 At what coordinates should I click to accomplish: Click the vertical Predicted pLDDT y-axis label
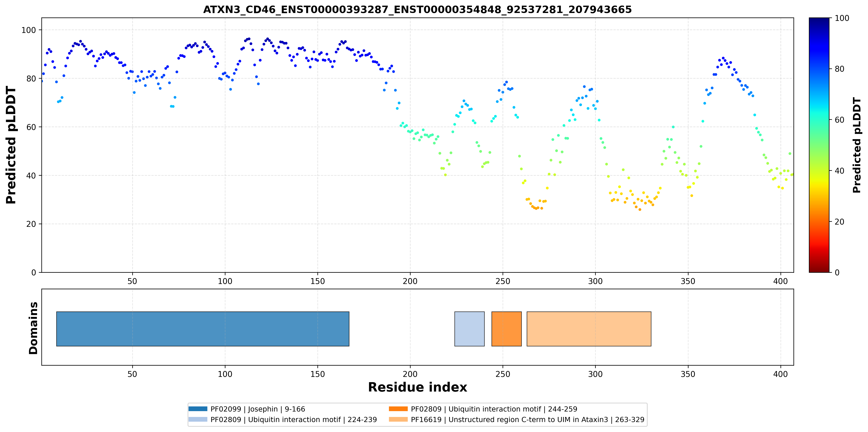[x=11, y=145]
